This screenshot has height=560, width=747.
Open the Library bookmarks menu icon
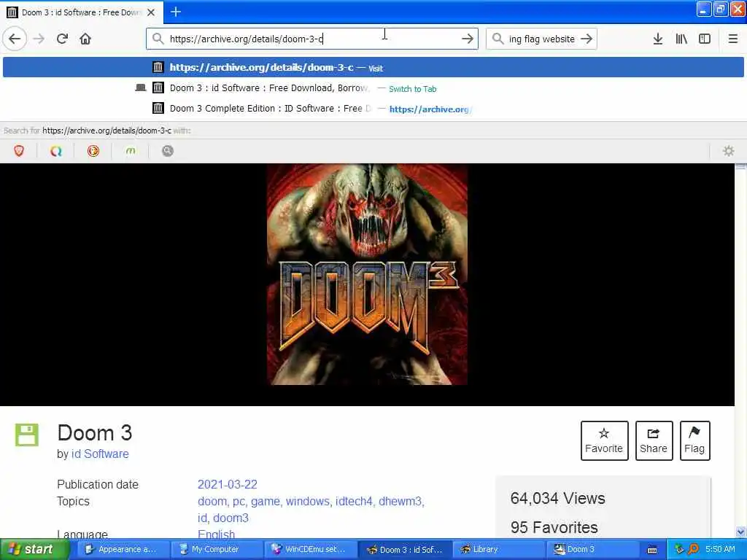coord(681,39)
